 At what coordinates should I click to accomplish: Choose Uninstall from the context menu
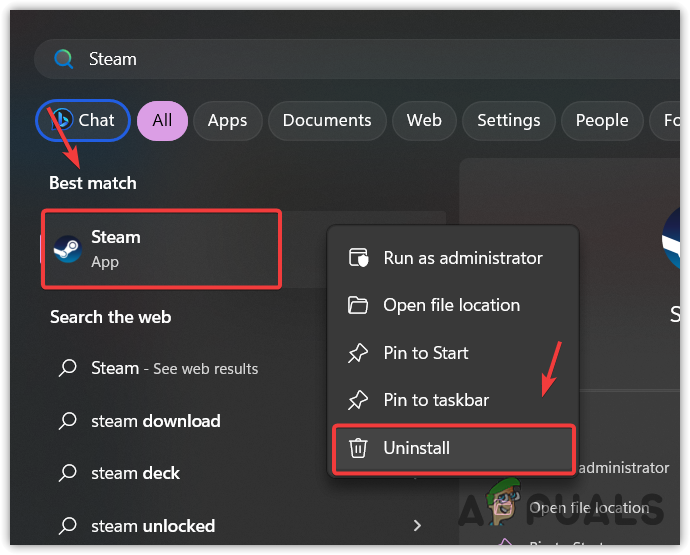tap(453, 448)
